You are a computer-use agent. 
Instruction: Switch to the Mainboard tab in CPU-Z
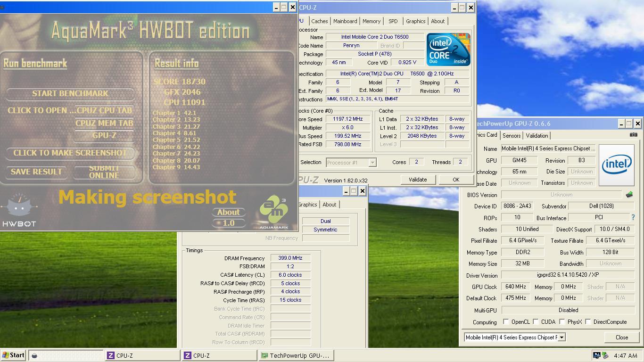[345, 21]
